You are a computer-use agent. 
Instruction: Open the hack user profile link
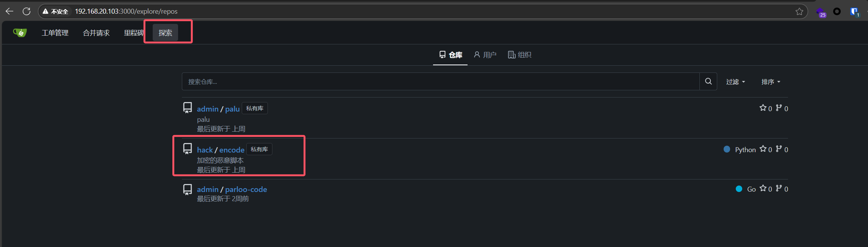coord(205,150)
